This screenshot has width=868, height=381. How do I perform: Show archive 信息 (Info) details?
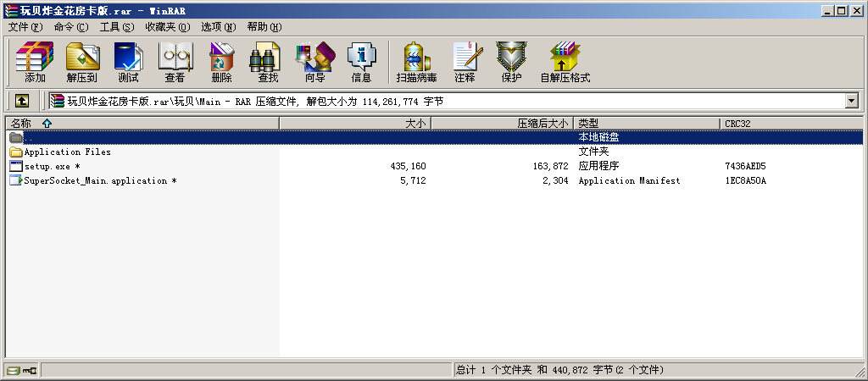[361, 62]
